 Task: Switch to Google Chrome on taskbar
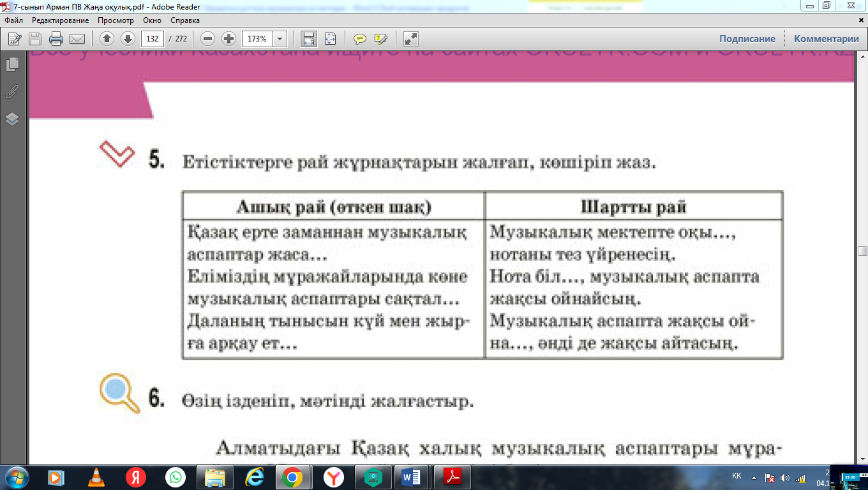[x=293, y=477]
